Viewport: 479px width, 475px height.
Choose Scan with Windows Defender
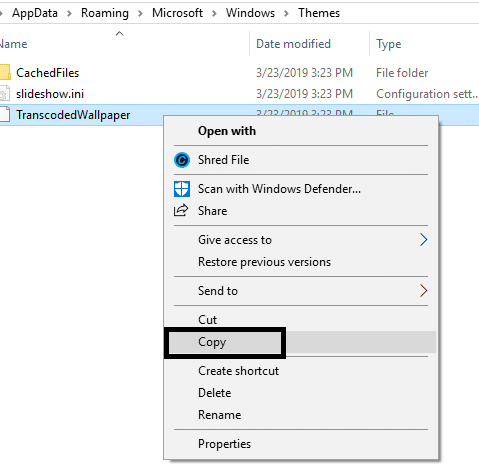[301, 189]
